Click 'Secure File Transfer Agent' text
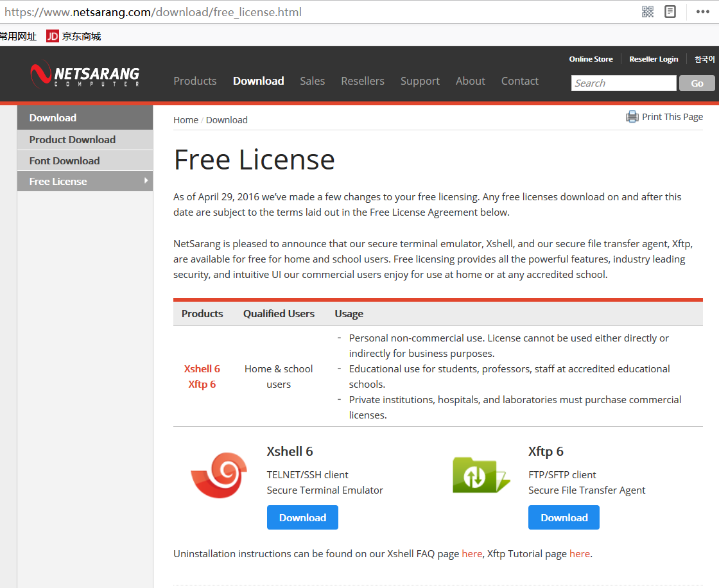The image size is (719, 588). pos(587,490)
